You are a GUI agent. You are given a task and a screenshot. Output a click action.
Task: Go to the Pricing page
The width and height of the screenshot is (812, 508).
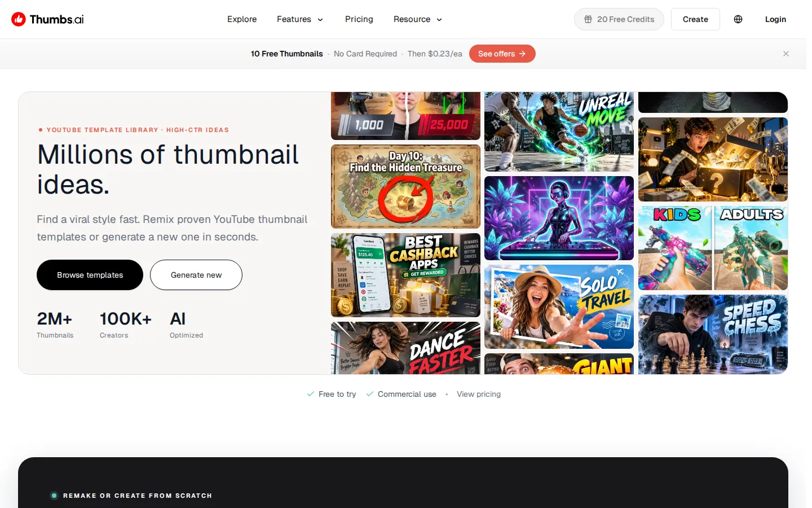[359, 19]
